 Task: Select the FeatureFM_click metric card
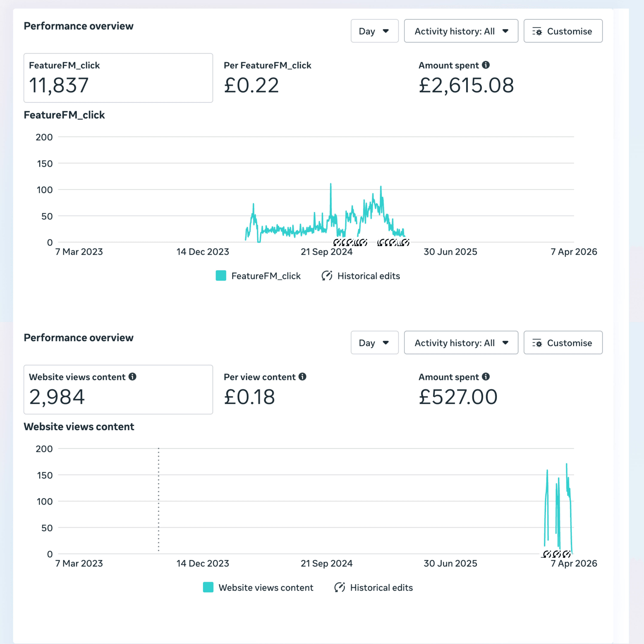point(118,78)
